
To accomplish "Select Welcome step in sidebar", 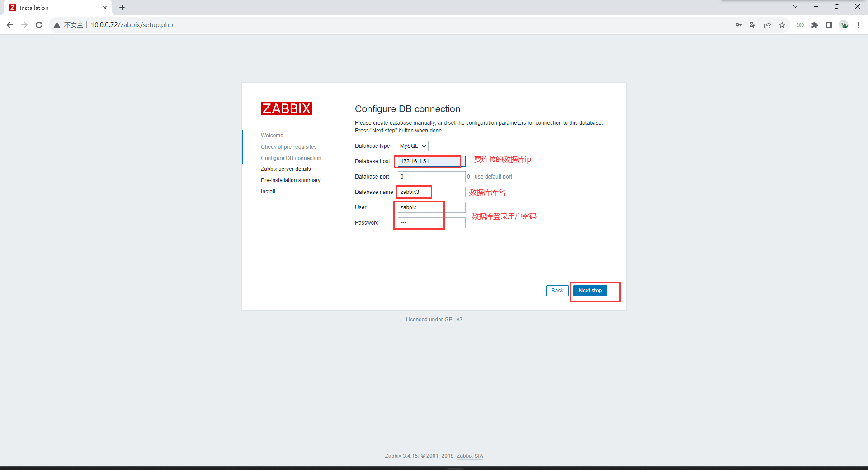I will tap(272, 136).
